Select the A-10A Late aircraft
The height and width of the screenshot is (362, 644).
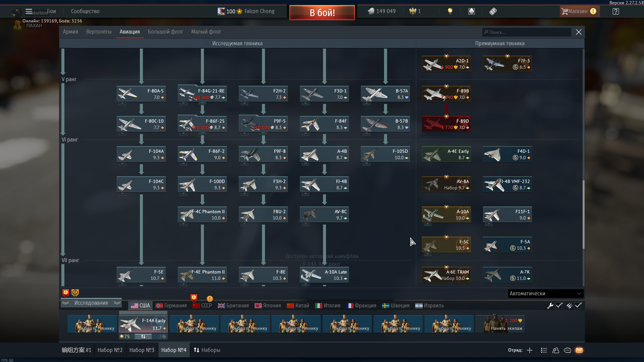(324, 275)
